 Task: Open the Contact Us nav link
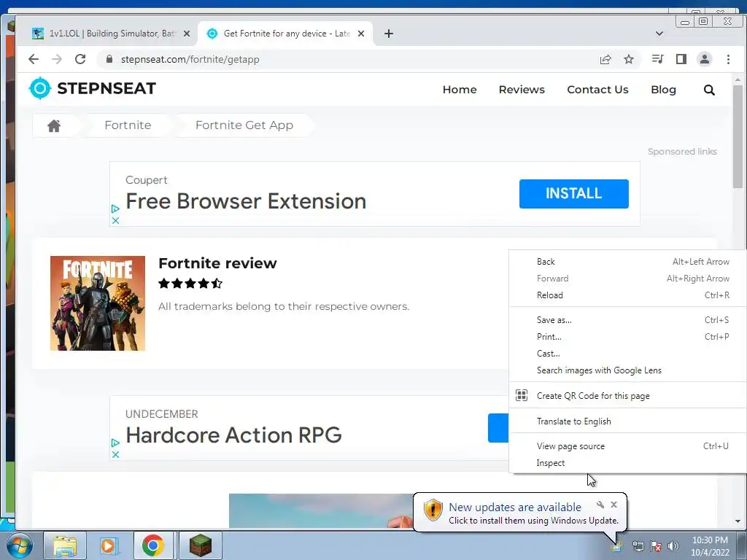coord(597,90)
